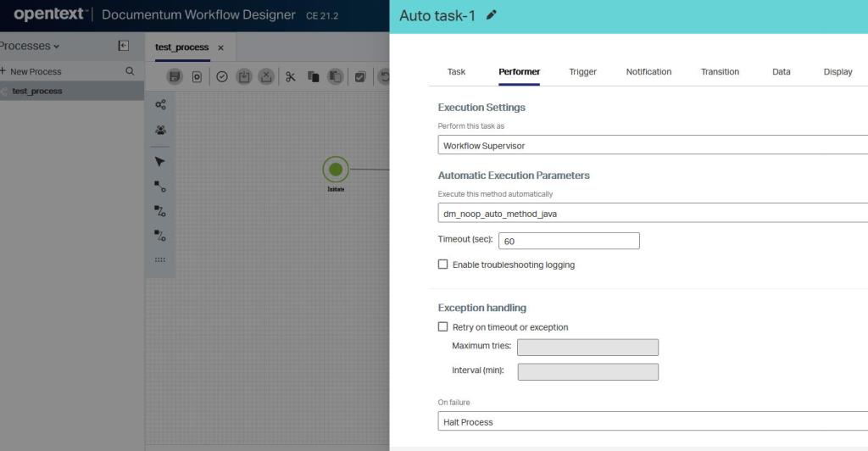
Task: Select the second angled flow connector tool
Action: coord(160,236)
